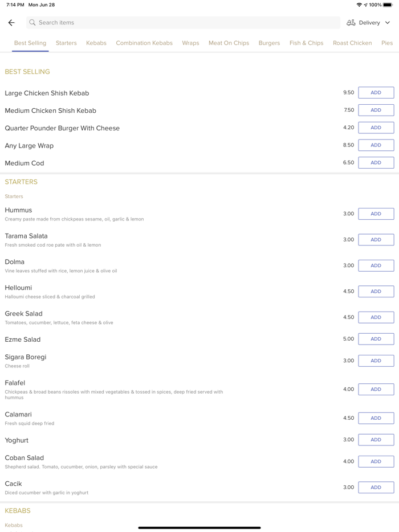Select the Fish & Chips tab

[x=306, y=43]
